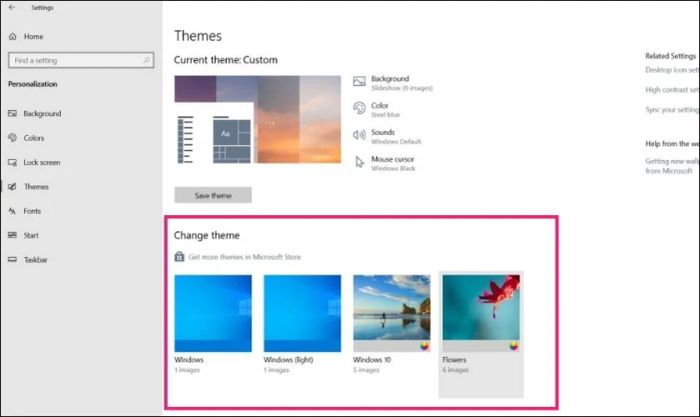Click the Home house icon
700x417 pixels.
[x=12, y=37]
